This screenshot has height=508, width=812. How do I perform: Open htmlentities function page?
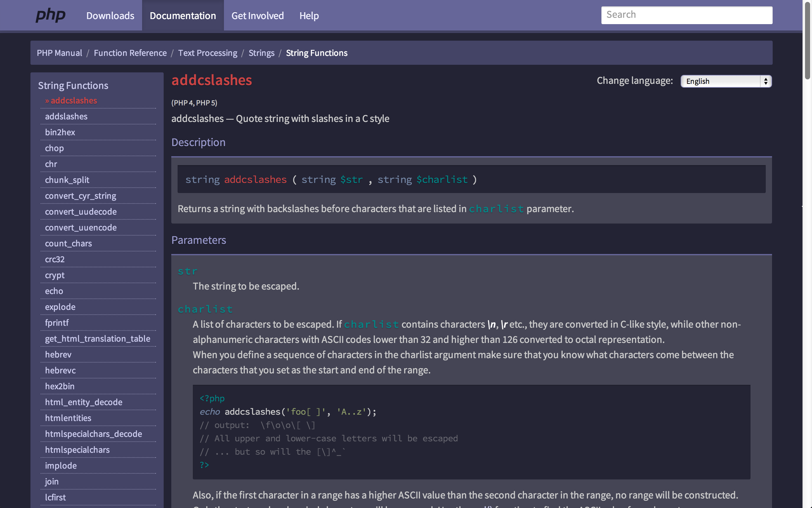click(68, 418)
